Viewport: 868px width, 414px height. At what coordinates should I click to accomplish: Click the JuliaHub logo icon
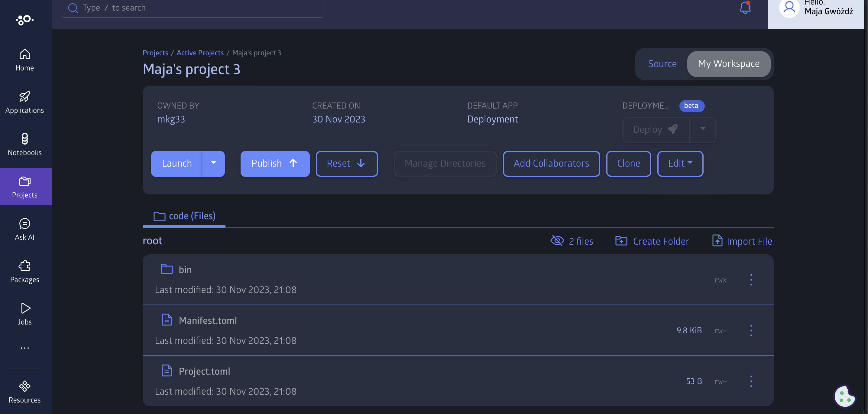point(24,20)
